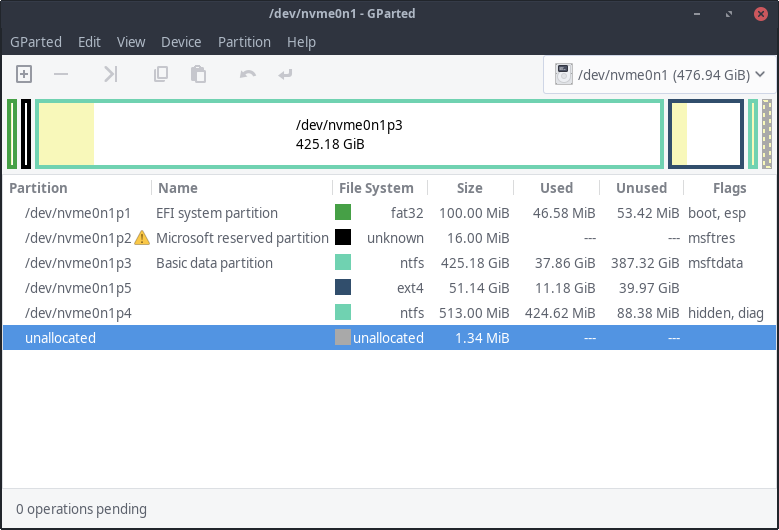Click the Paste partition toolbar icon

198,75
